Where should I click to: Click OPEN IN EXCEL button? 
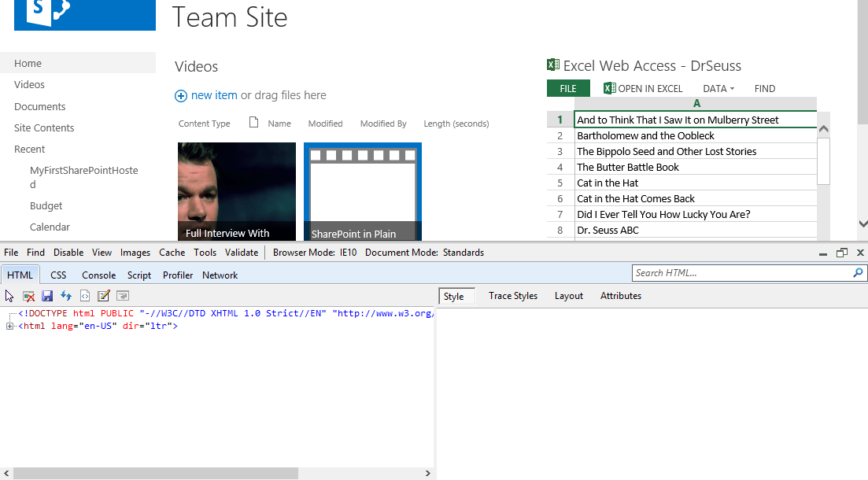(643, 89)
